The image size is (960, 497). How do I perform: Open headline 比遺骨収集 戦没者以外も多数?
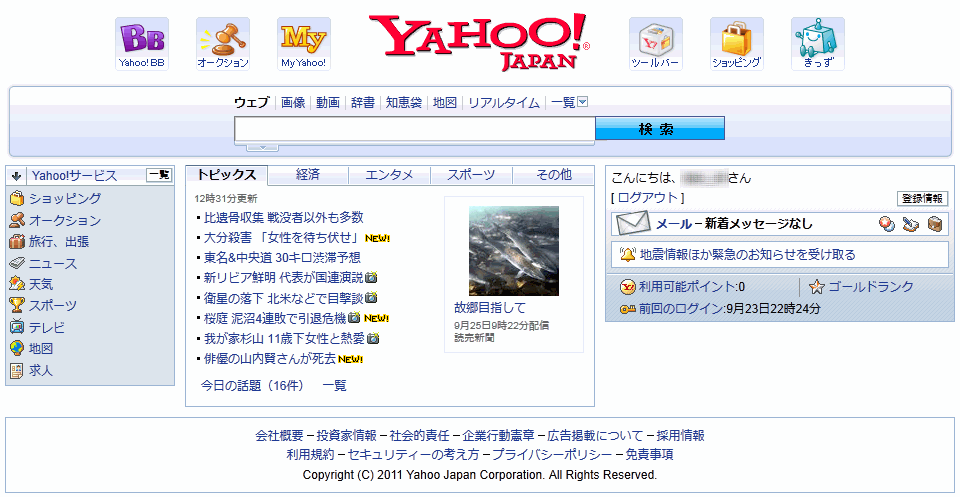[283, 217]
